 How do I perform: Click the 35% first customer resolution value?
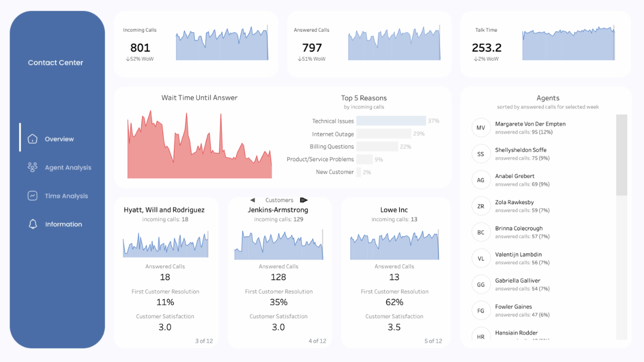279,302
